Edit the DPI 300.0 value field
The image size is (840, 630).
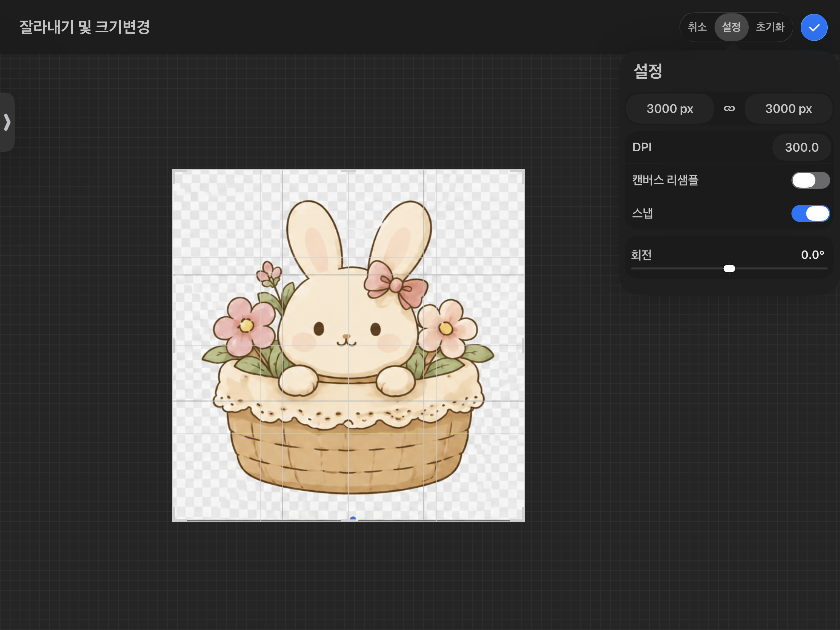[801, 147]
